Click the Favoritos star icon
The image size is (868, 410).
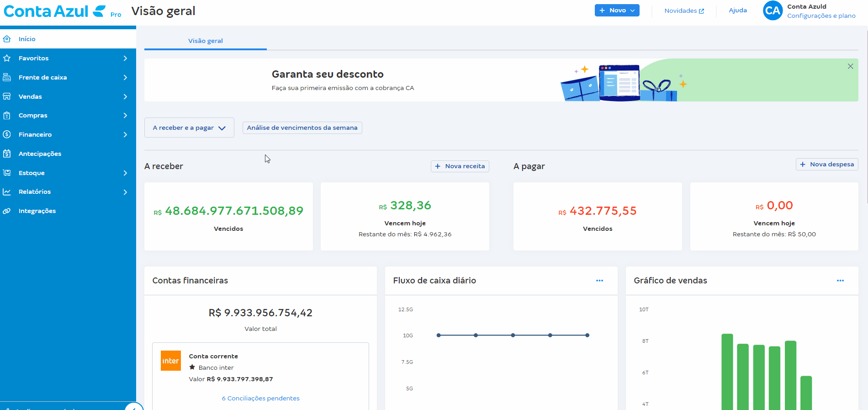(7, 58)
